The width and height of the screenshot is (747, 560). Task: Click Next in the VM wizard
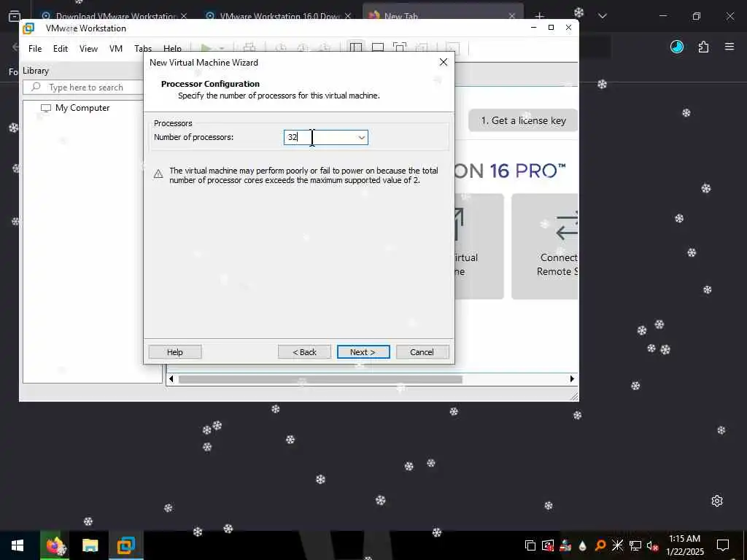click(x=363, y=352)
